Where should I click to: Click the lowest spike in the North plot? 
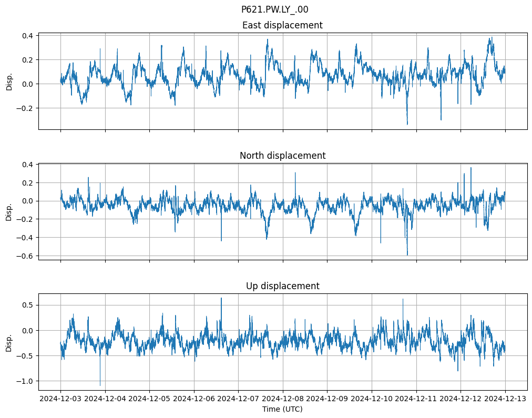[x=407, y=254]
